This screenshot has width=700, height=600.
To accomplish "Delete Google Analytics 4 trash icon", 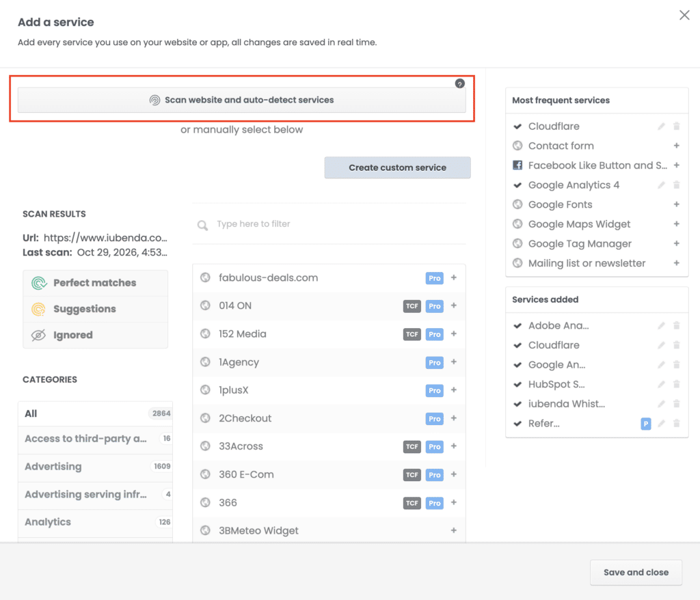I will coord(676,185).
